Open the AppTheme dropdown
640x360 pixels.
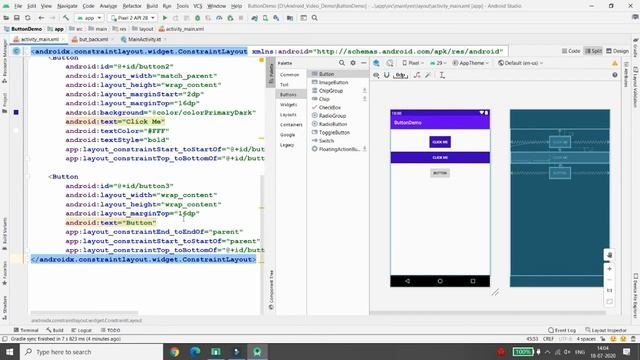pos(470,63)
